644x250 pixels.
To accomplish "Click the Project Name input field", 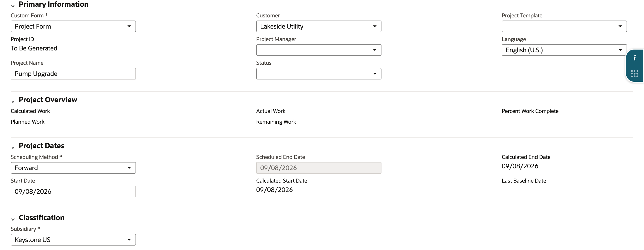I will (73, 74).
